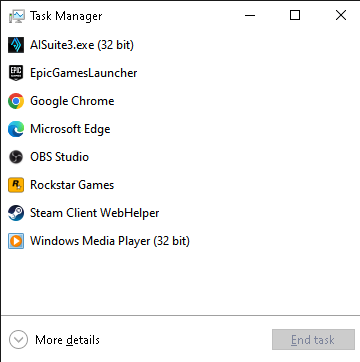360x362 pixels.
Task: Close the Task Manager window
Action: [341, 15]
